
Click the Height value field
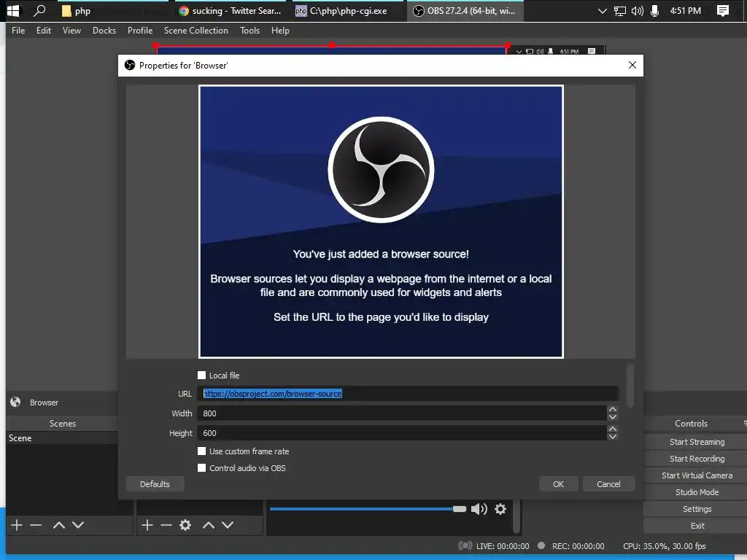(x=402, y=433)
